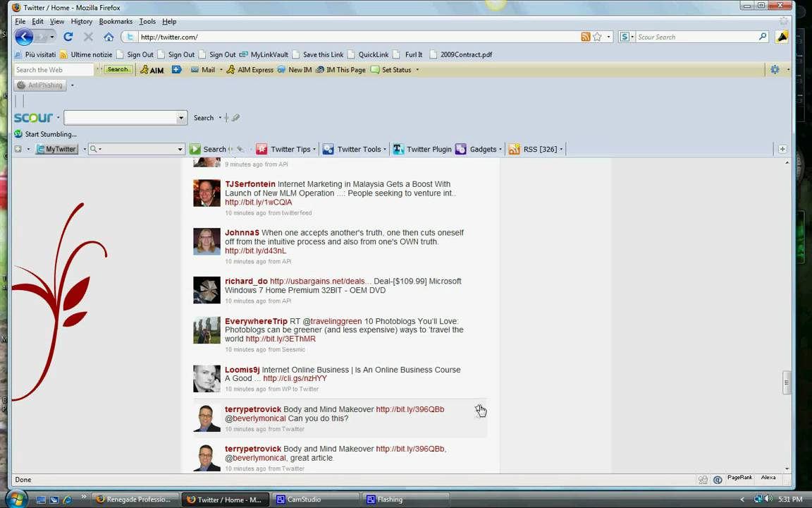Click the AIM logo in the toolbar
The width and height of the screenshot is (812, 508).
[x=152, y=69]
